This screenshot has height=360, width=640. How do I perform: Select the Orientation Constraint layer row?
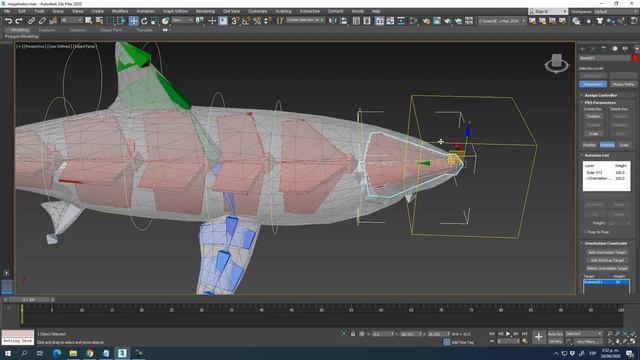coord(606,178)
